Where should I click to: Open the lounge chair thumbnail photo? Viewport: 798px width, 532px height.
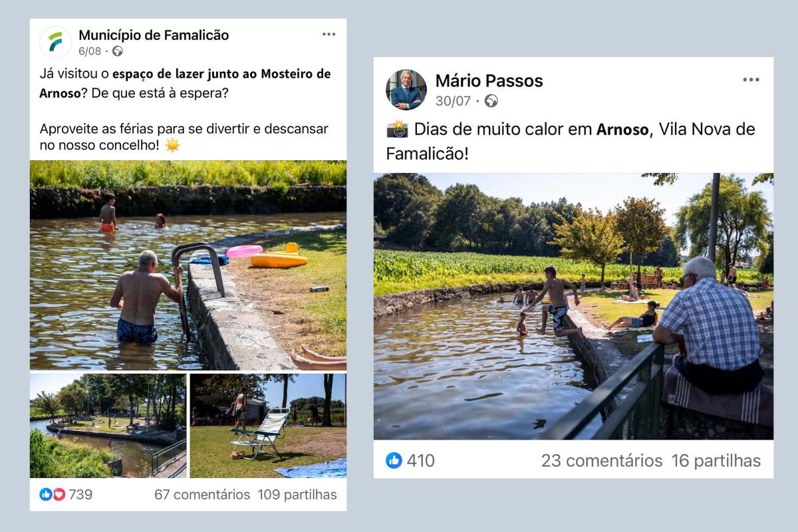[x=268, y=426]
